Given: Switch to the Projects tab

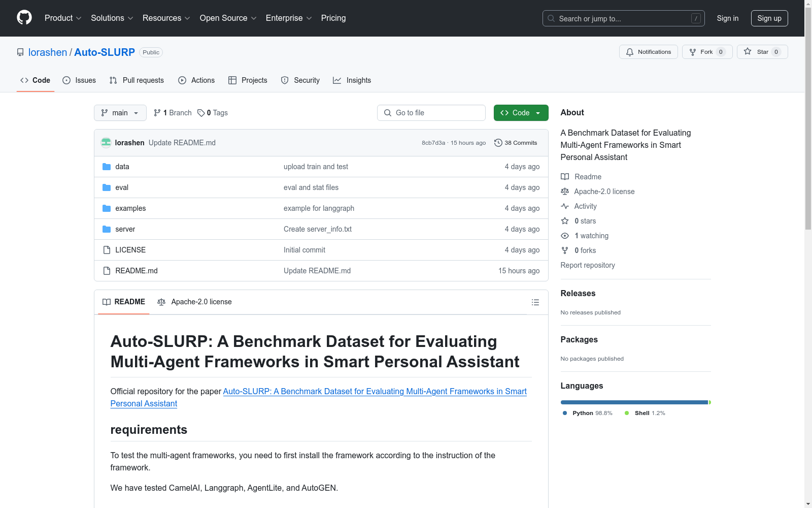Looking at the screenshot, I should click(x=248, y=80).
